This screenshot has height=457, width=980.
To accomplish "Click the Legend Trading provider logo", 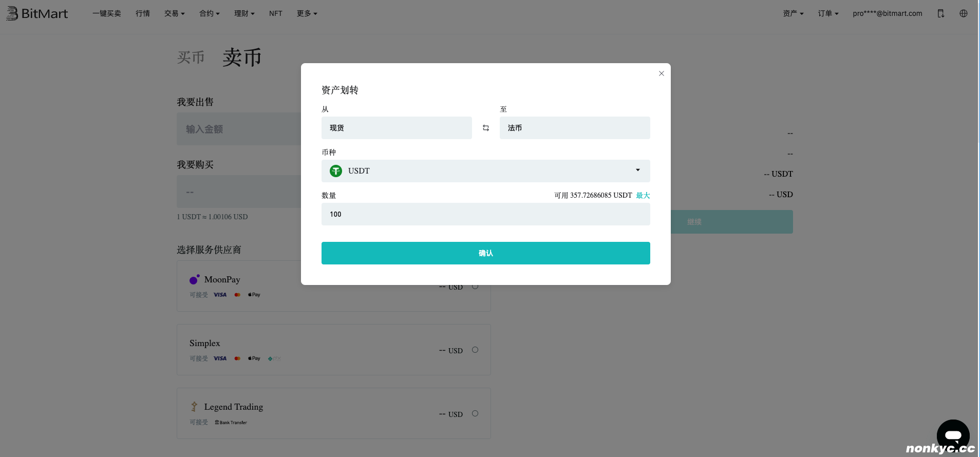I will coord(194,407).
